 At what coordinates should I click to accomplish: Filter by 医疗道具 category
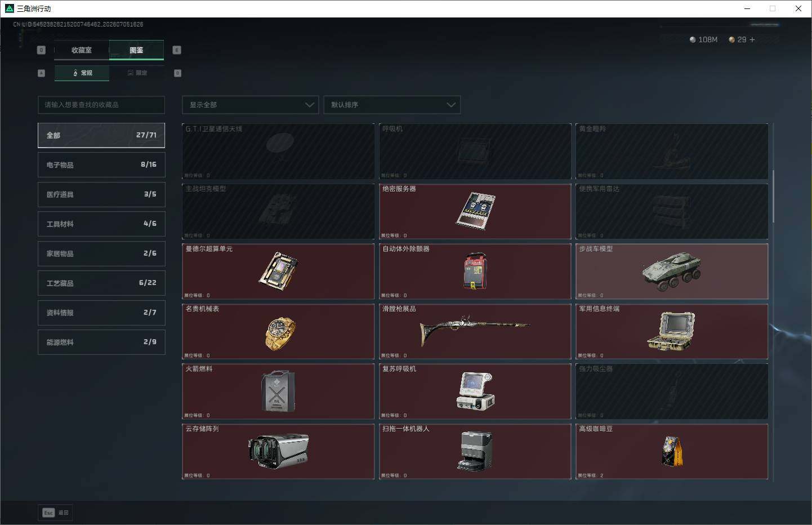(x=101, y=194)
